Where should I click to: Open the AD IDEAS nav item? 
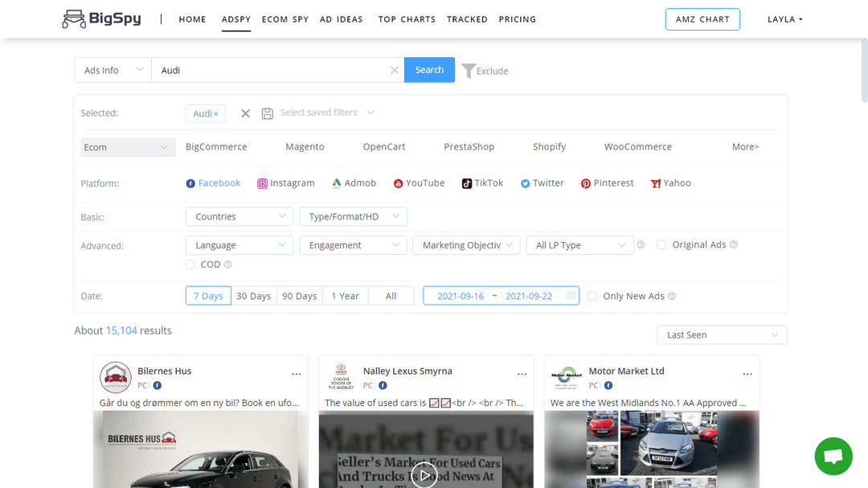click(342, 19)
